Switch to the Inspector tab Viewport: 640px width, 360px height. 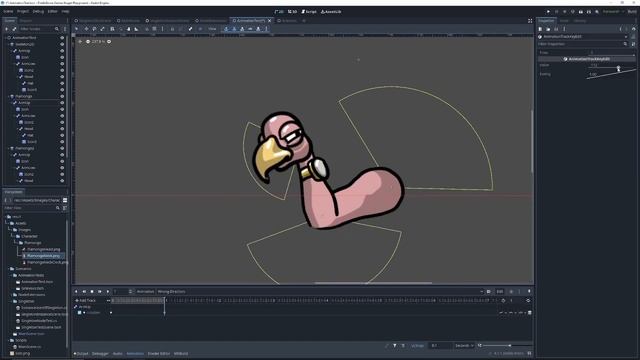[x=546, y=21]
